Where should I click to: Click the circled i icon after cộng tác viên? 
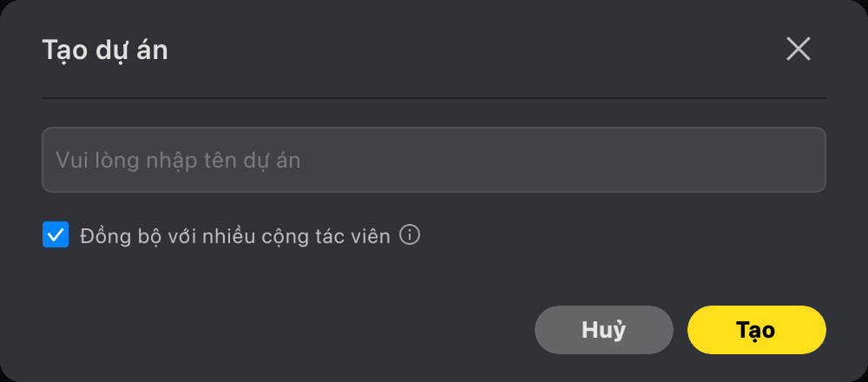tap(410, 235)
